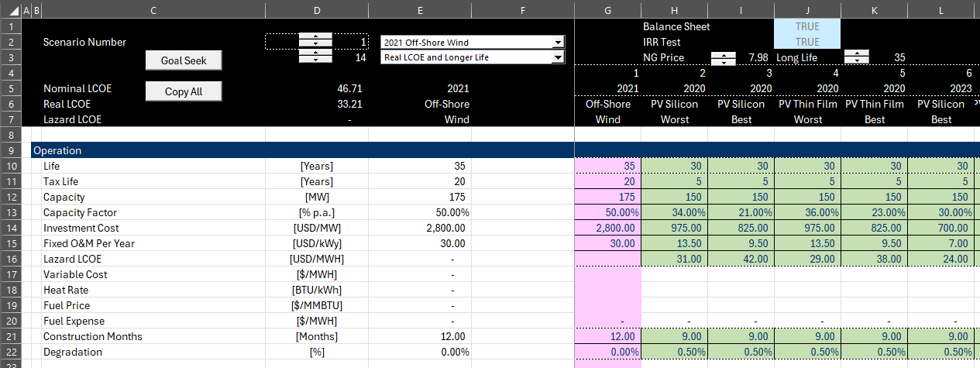Increase the Scenario Number spinner (value 1)
Image resolution: width=980 pixels, height=368 pixels.
point(315,37)
